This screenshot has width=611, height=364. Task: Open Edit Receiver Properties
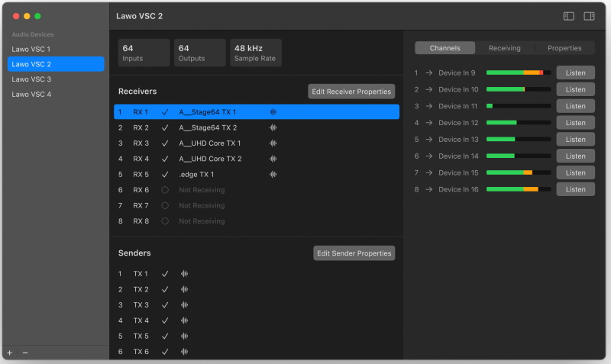351,92
